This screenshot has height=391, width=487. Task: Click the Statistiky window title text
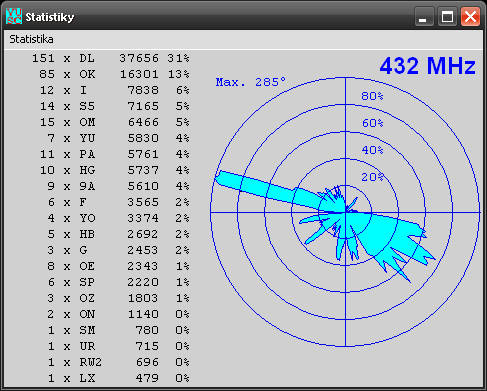point(50,17)
